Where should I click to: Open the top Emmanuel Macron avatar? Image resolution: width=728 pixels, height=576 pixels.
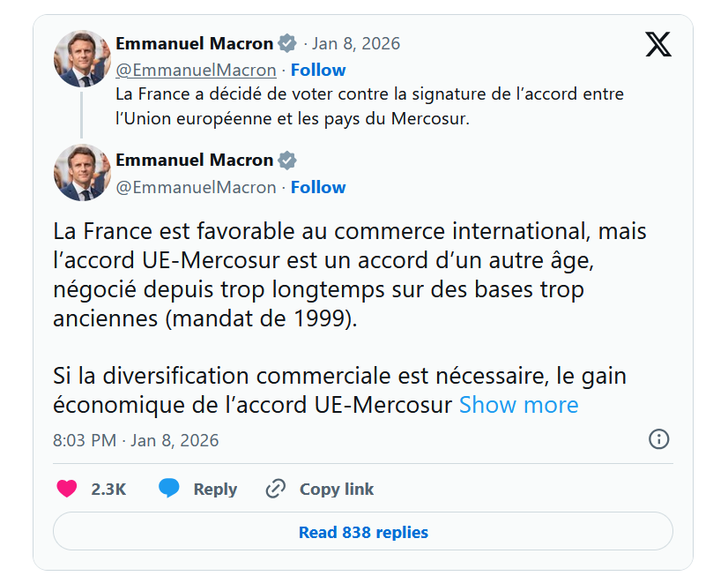pos(82,58)
